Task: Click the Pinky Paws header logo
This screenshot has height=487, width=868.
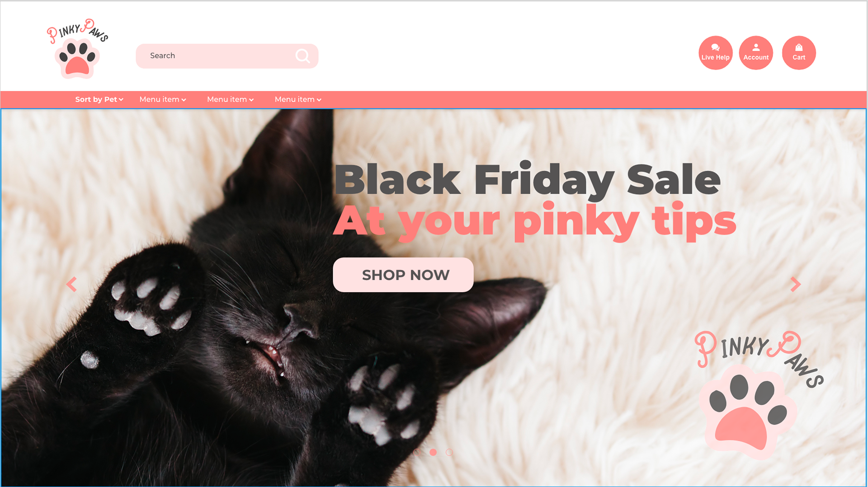Action: [78, 49]
